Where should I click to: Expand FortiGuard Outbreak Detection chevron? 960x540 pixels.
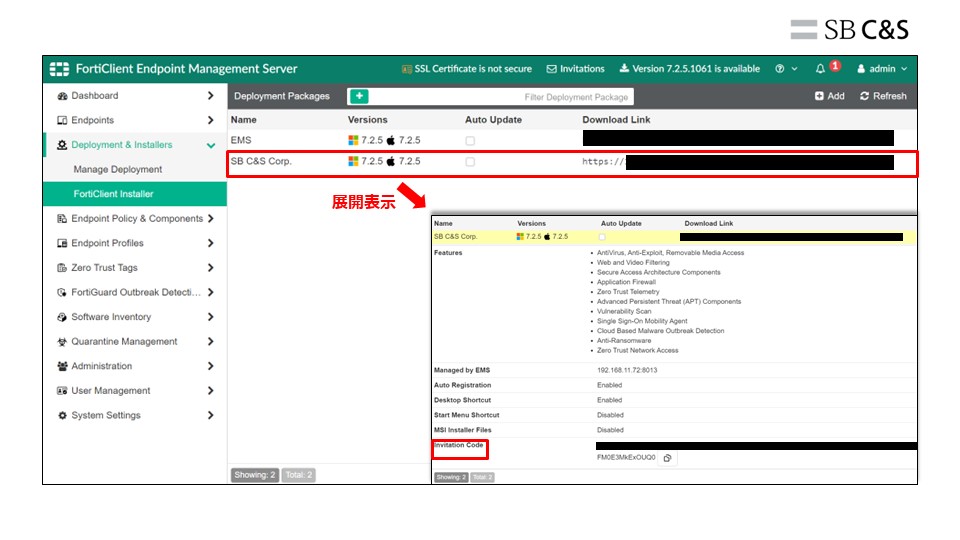(x=211, y=292)
